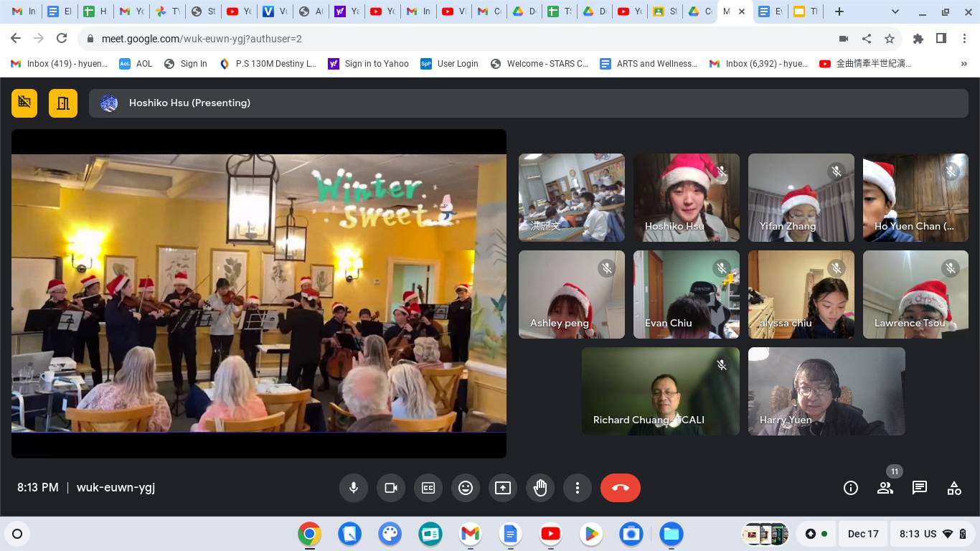The image size is (980, 551).
Task: Switch to first Gmail tab
Action: (23, 11)
